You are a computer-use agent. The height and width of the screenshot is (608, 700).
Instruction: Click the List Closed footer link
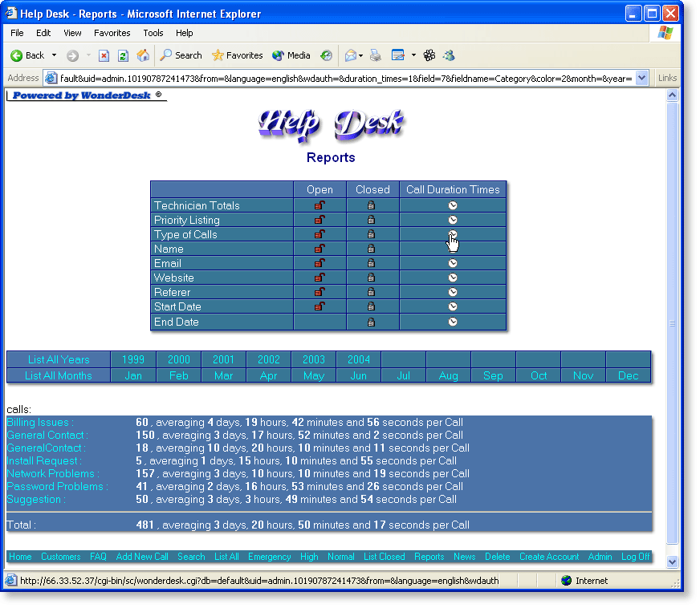pyautogui.click(x=384, y=557)
